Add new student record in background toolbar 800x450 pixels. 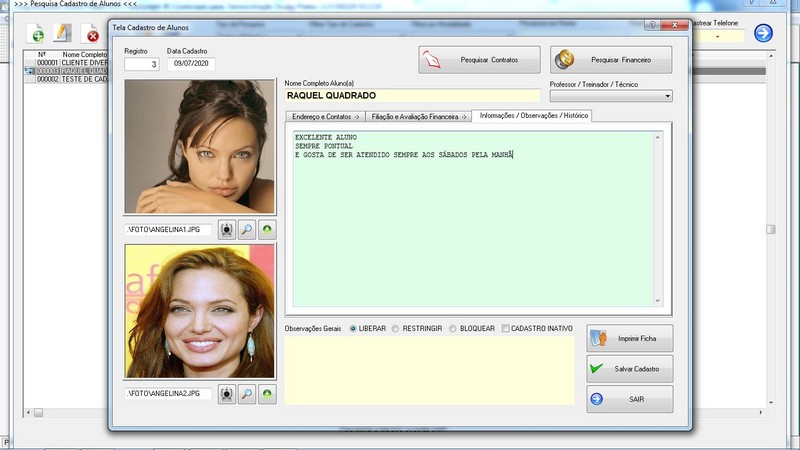pos(35,34)
